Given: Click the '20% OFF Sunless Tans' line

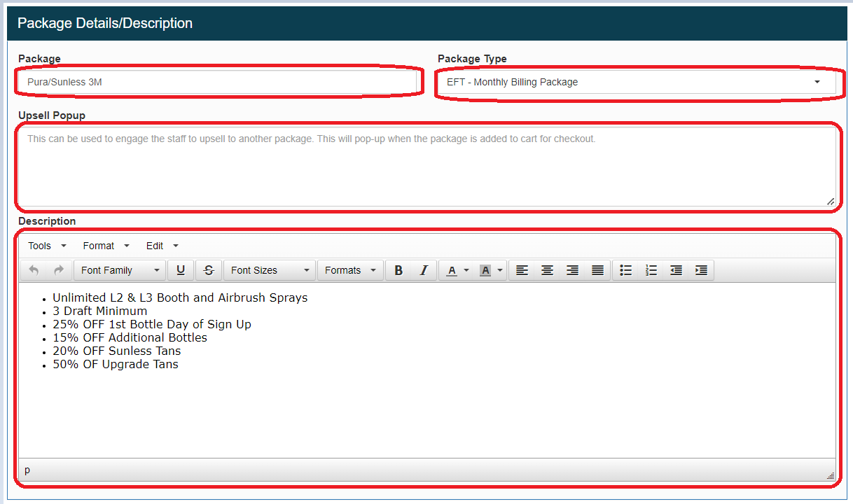Looking at the screenshot, I should (116, 351).
